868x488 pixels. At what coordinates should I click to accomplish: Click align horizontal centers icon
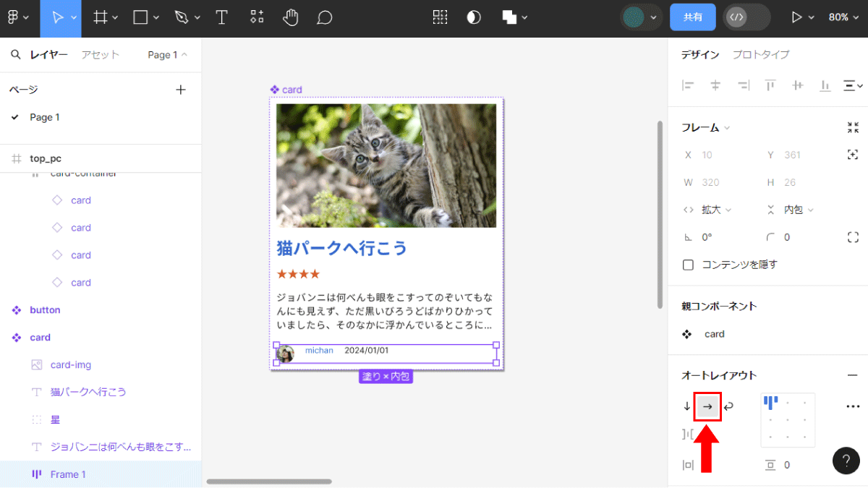715,85
